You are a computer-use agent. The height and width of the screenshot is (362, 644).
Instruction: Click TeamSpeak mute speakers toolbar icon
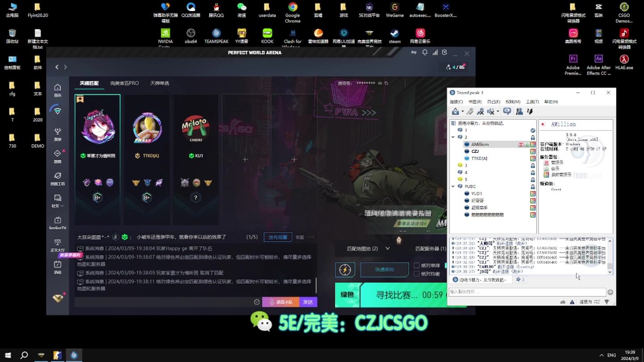491,111
